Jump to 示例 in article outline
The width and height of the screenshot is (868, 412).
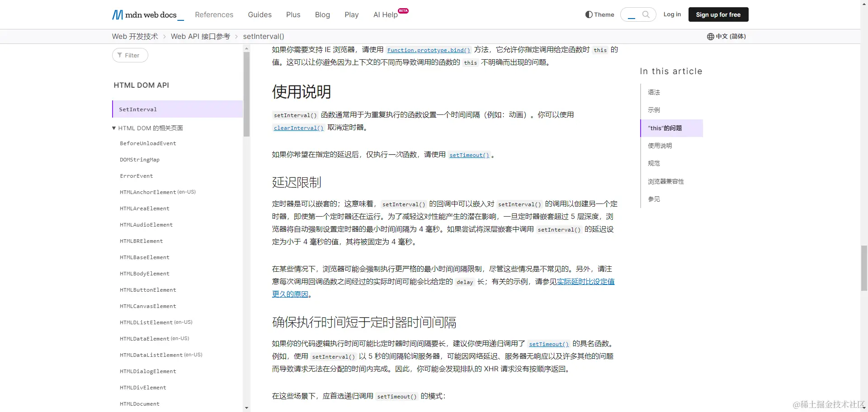point(654,110)
